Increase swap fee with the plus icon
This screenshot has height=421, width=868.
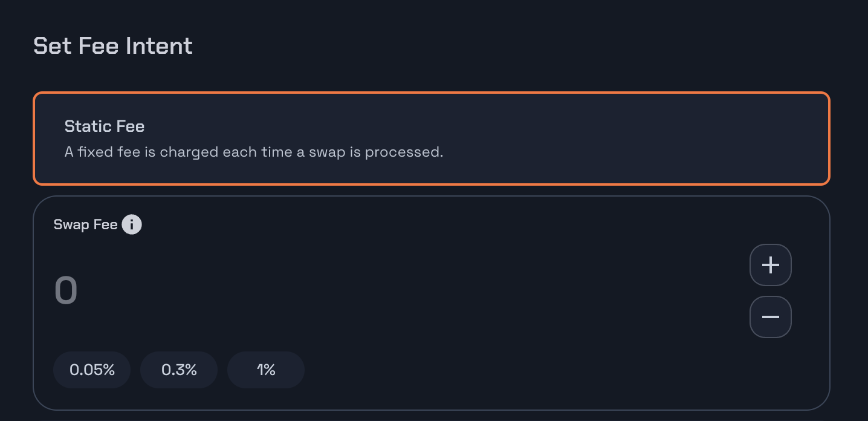click(771, 265)
